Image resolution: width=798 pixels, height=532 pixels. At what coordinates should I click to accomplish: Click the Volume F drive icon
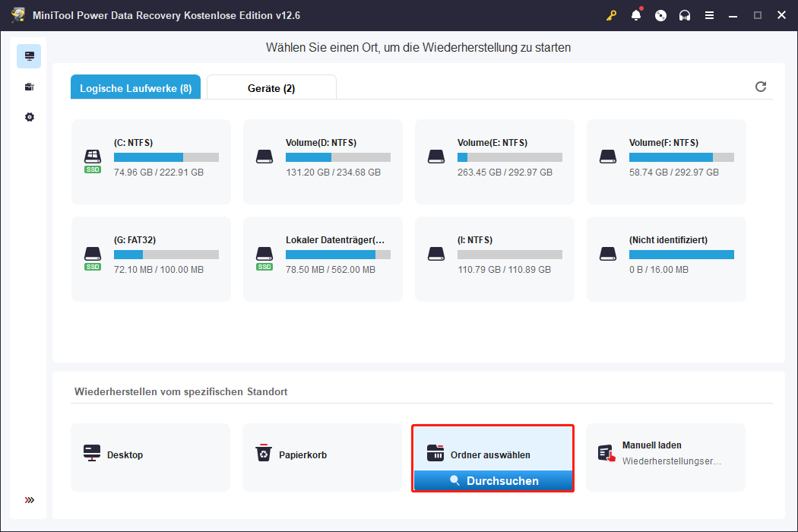pos(608,157)
